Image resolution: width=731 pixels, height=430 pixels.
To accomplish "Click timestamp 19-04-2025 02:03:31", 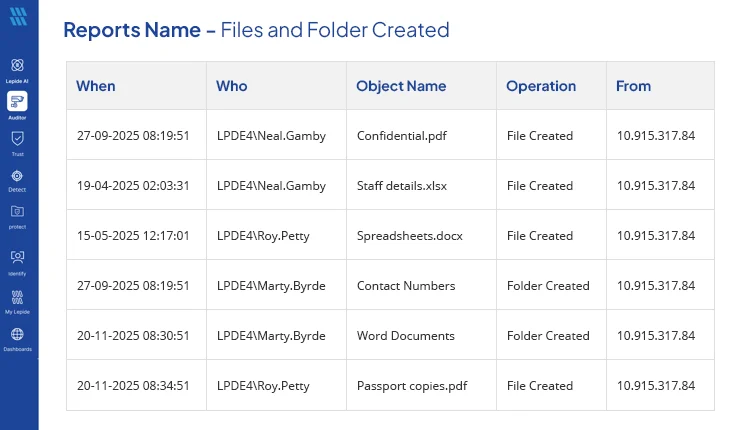I will 133,186.
